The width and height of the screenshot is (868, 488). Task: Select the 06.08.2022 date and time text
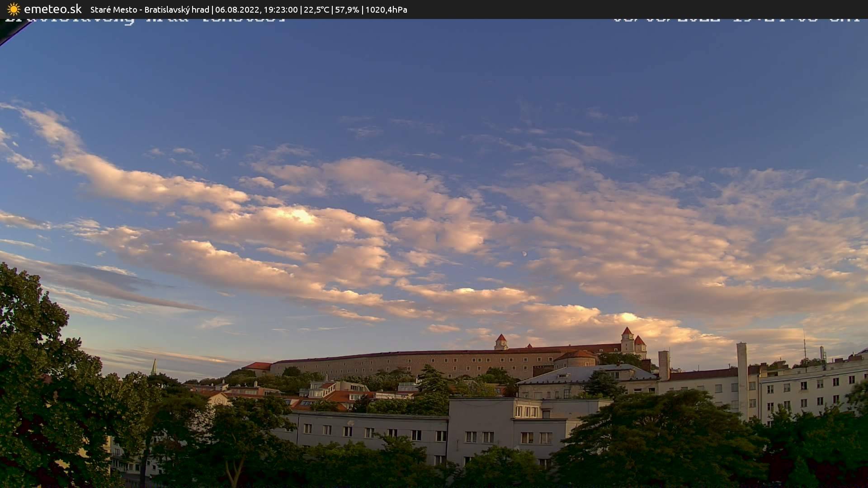coord(256,9)
